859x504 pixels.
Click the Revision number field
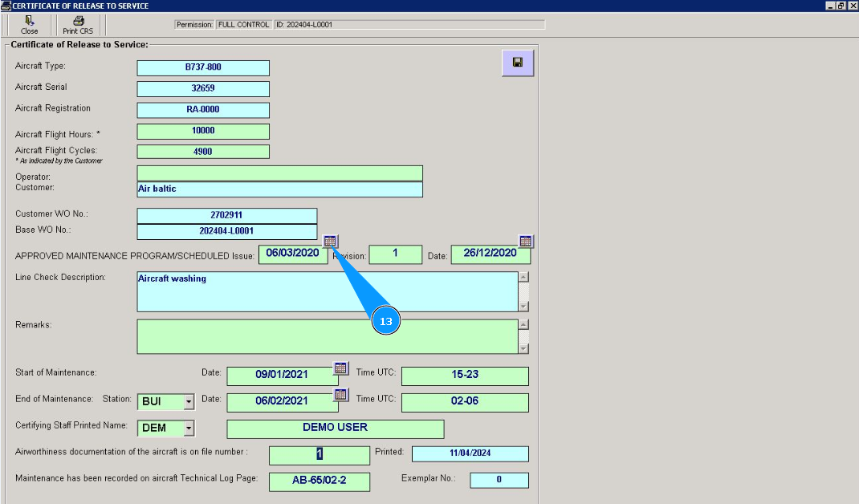(395, 254)
